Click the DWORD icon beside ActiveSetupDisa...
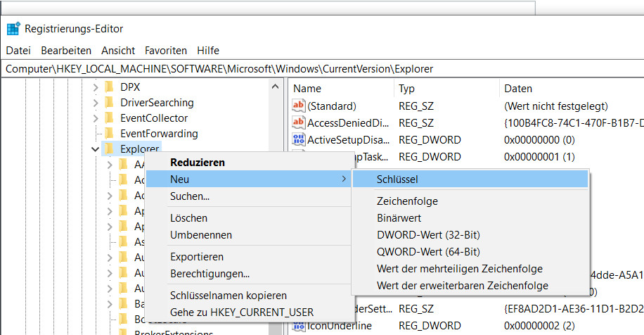This screenshot has width=644, height=335. [299, 140]
